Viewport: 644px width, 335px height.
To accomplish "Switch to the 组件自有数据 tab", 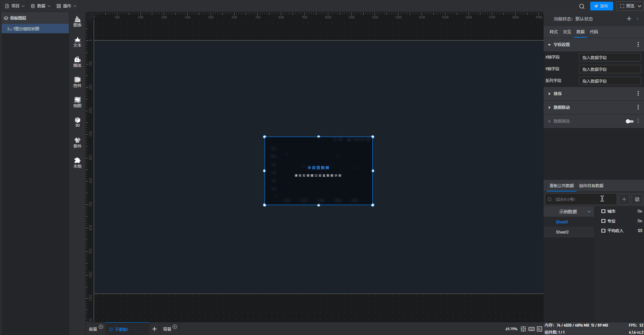I will click(x=591, y=186).
